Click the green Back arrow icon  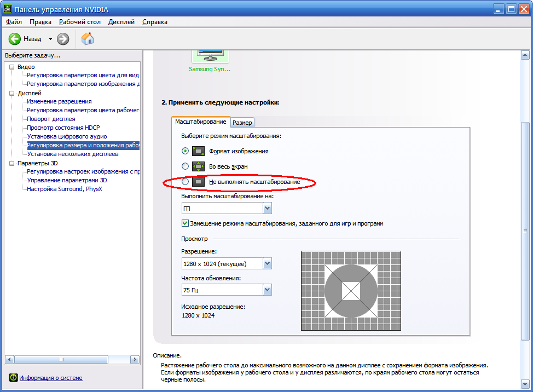(15, 39)
